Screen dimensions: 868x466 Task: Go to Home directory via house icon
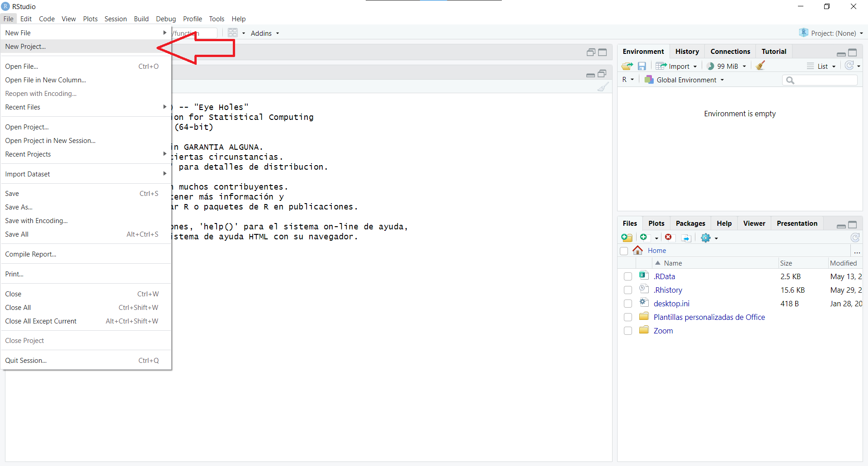(638, 250)
